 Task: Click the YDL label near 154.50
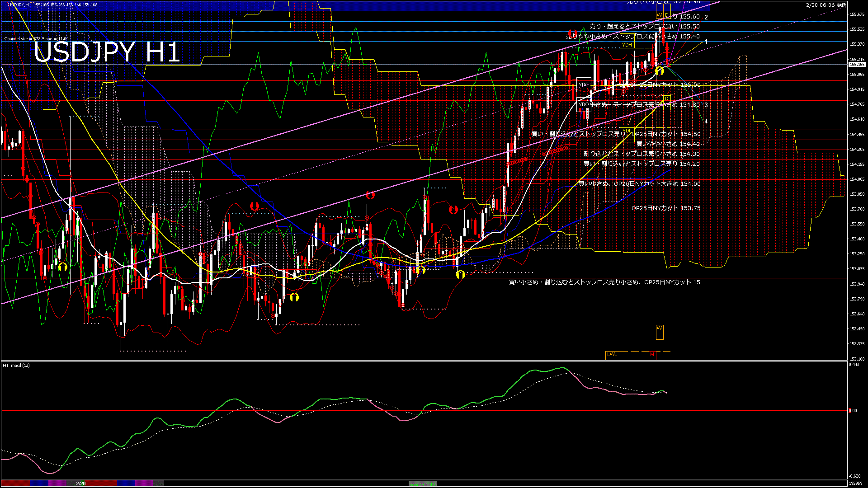coord(627,130)
